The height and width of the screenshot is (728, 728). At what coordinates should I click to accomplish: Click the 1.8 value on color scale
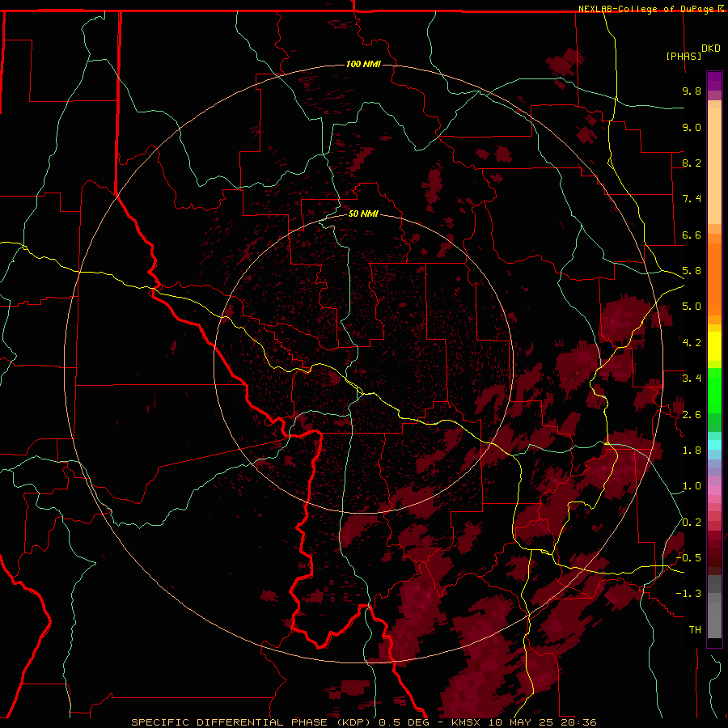pyautogui.click(x=692, y=451)
